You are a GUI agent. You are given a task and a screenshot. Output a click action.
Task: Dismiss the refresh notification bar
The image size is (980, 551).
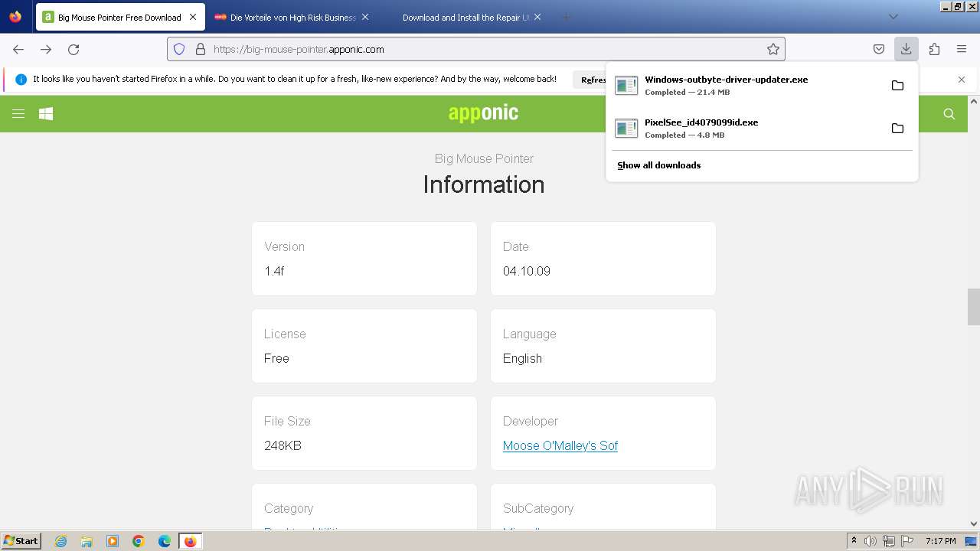pos(962,80)
